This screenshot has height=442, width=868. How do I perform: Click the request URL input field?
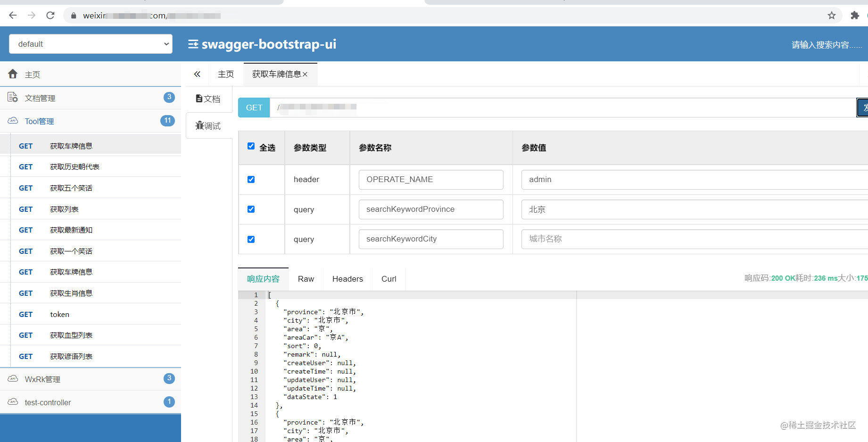coord(563,108)
